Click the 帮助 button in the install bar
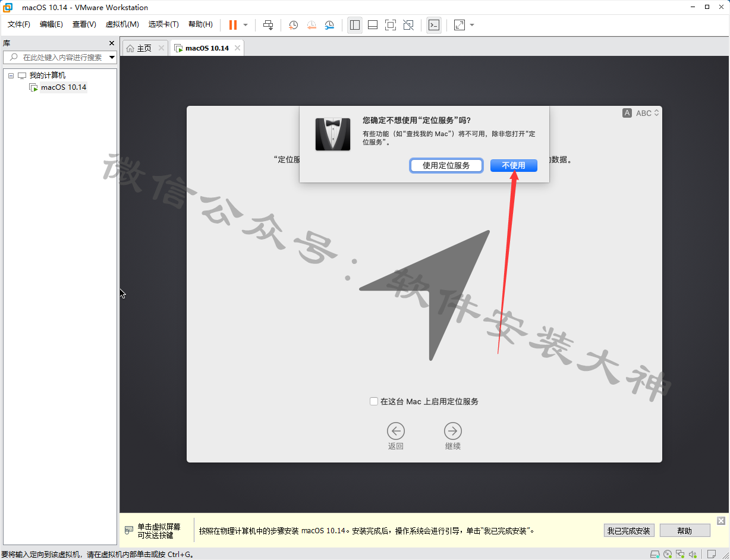The width and height of the screenshot is (730, 560). [685, 531]
